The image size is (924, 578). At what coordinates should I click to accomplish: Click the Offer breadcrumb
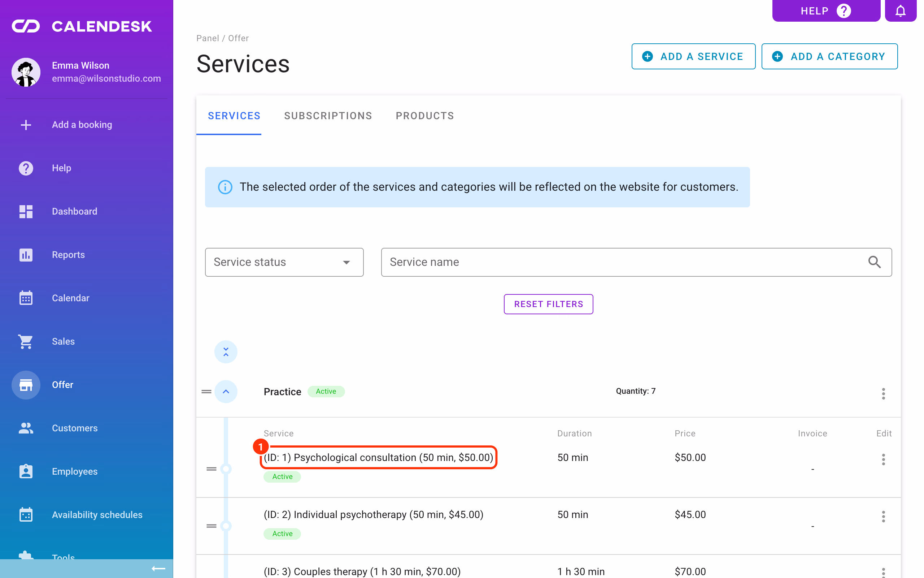[x=238, y=38]
